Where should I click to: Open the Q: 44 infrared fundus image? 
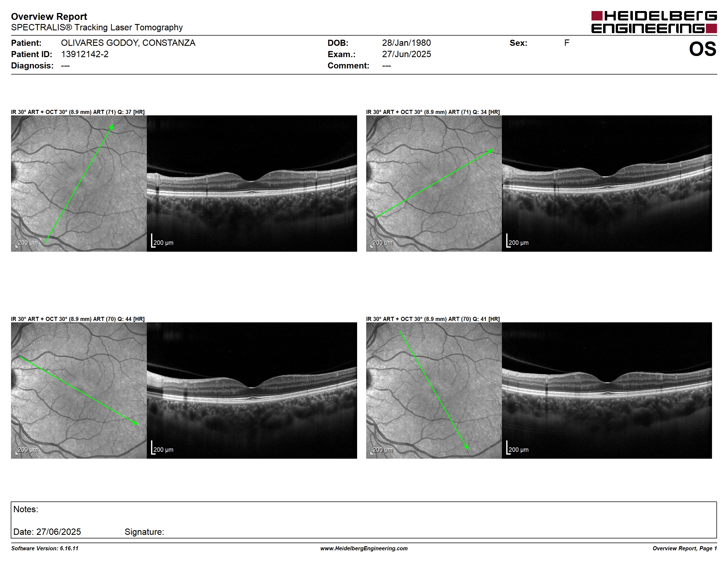point(79,390)
